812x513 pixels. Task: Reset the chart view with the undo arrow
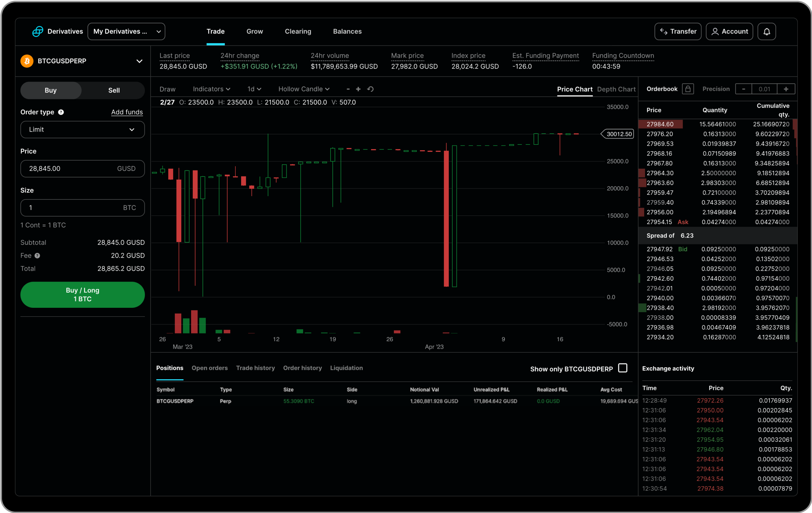[370, 89]
